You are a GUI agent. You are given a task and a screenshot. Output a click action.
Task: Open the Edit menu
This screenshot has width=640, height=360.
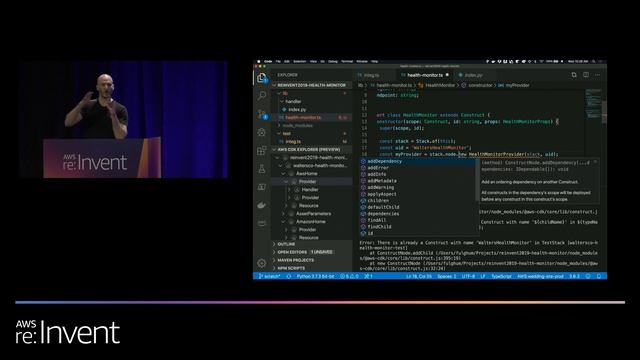point(287,62)
